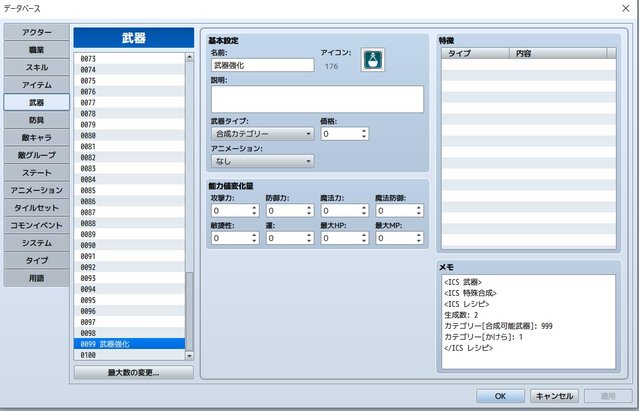This screenshot has height=411, width=639.
Task: Select the スキル tab
Action: 37,67
